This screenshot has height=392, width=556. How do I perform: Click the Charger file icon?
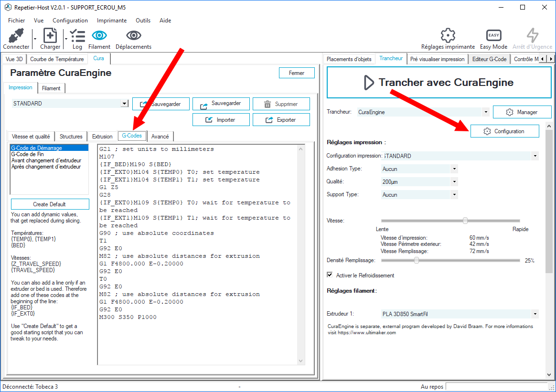(50, 36)
